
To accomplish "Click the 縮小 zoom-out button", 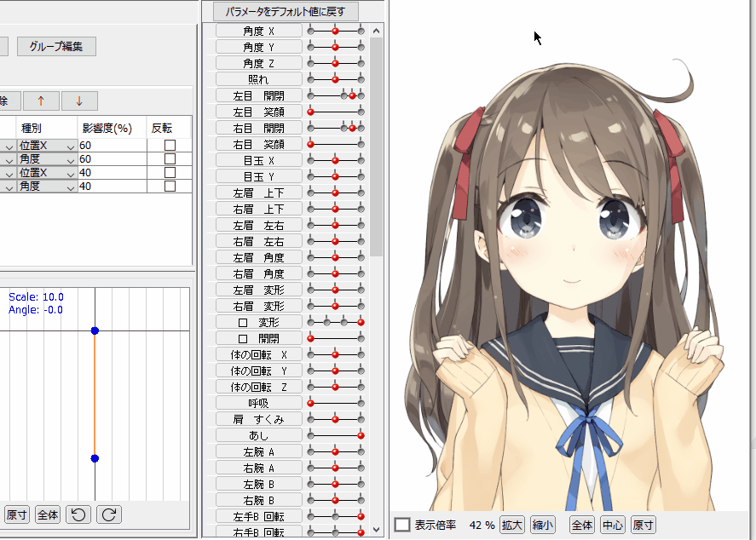I will coord(542,525).
